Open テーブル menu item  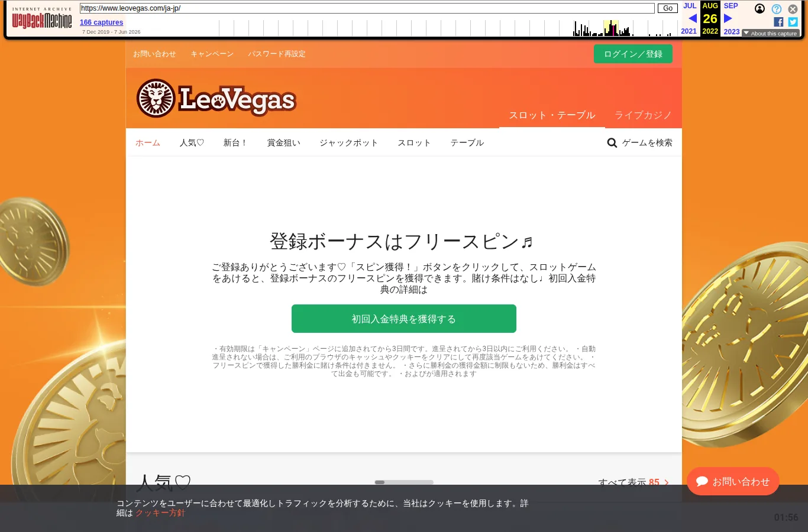467,142
